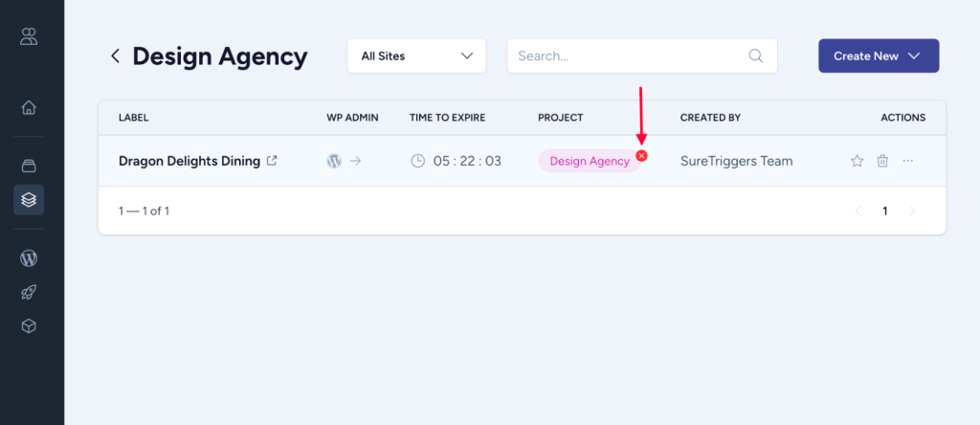980x425 pixels.
Task: Click the Search sites input field
Action: (632, 56)
